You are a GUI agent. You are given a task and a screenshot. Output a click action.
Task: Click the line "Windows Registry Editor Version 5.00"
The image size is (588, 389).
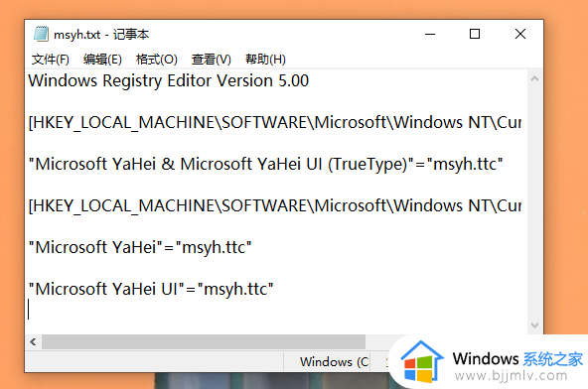coord(169,81)
